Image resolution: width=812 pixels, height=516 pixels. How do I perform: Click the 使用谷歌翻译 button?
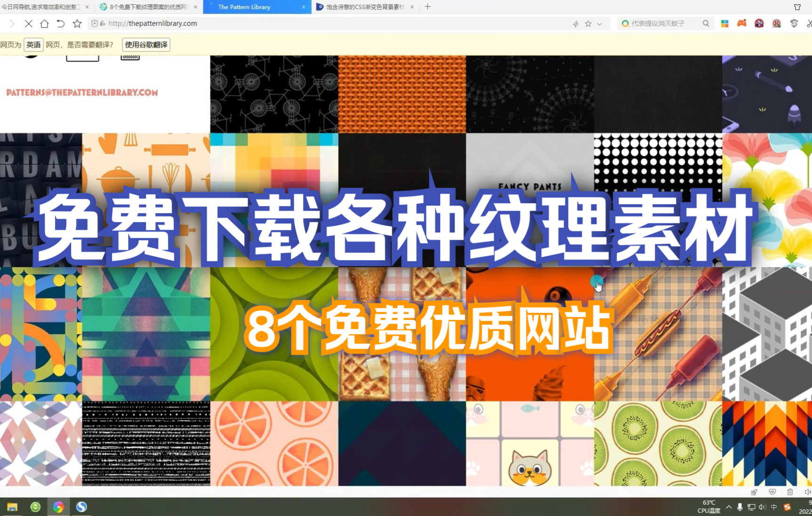146,45
